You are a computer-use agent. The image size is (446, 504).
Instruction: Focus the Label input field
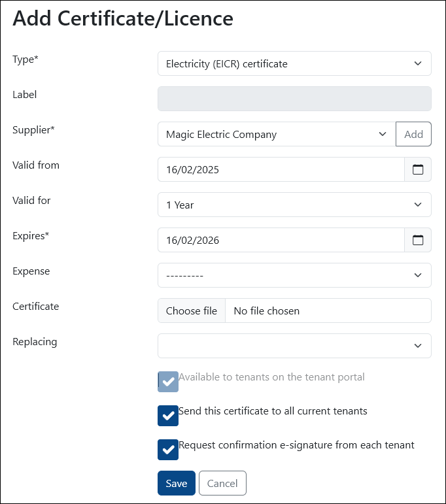[x=294, y=99]
